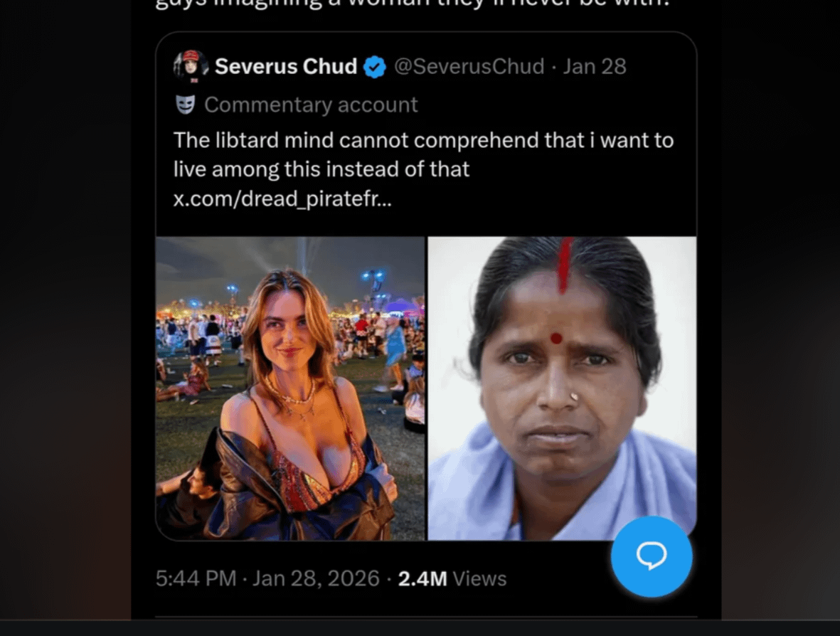Click the Commentary account mask icon
The width and height of the screenshot is (840, 636).
click(x=185, y=105)
